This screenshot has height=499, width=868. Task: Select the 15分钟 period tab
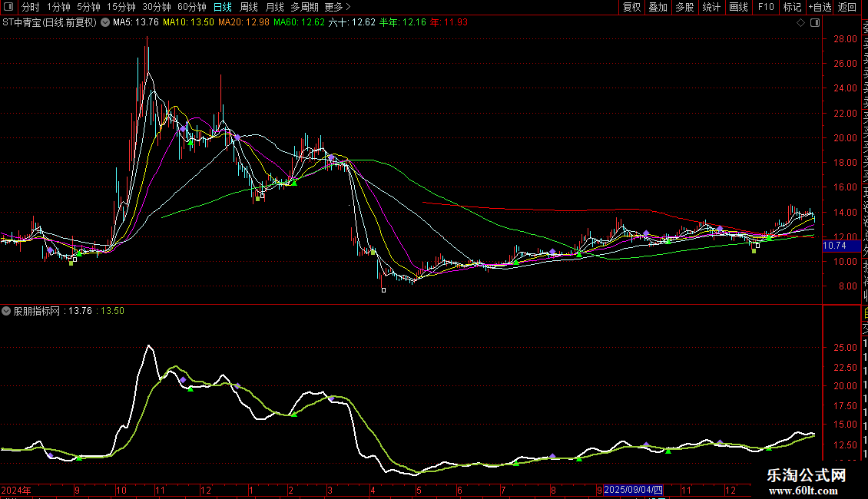tap(121, 7)
